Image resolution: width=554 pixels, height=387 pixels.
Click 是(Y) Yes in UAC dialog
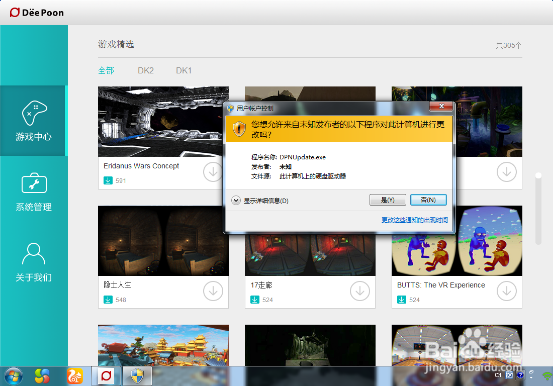point(388,200)
